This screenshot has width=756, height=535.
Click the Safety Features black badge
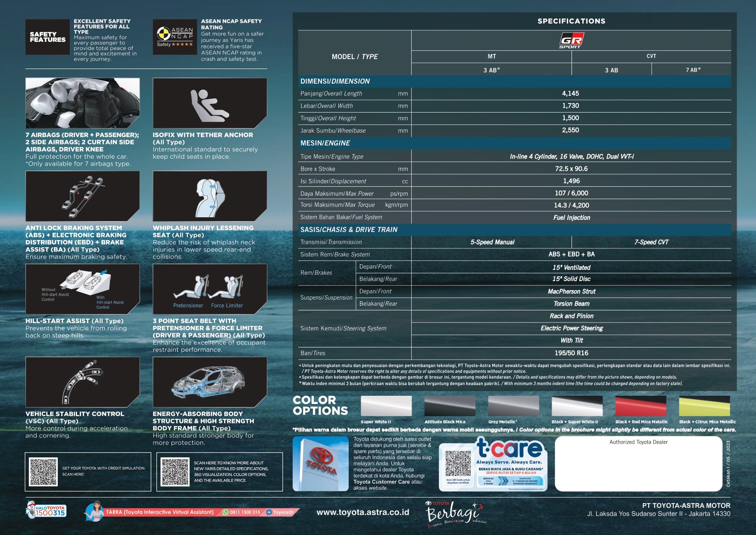pos(47,37)
